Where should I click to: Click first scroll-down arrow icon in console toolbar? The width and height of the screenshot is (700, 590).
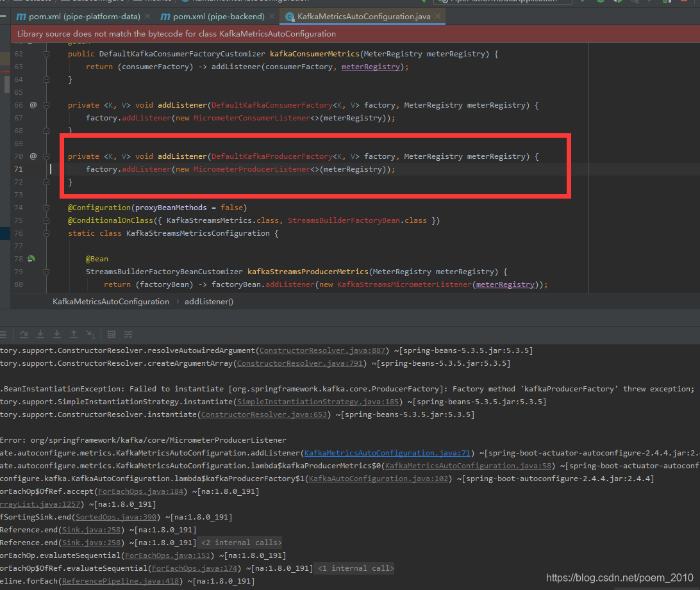(40, 334)
